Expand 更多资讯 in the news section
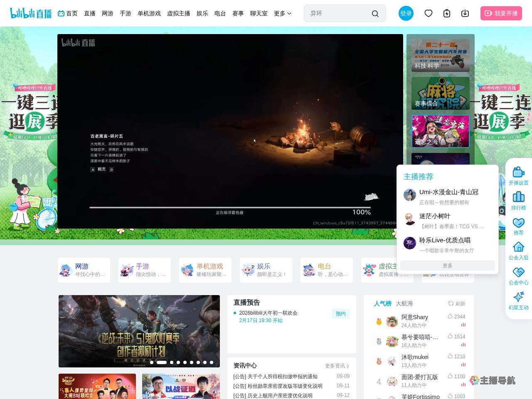Screen dimensions: 532x399 336,366
